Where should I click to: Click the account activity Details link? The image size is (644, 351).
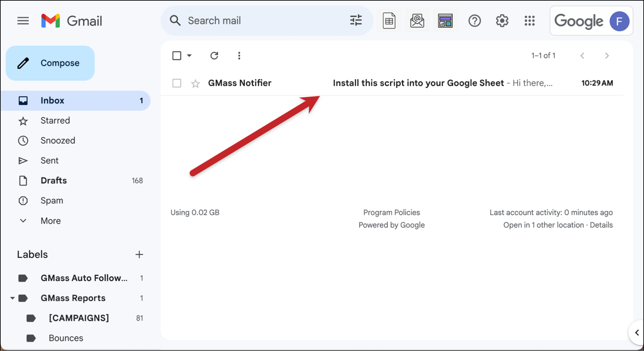pyautogui.click(x=601, y=225)
